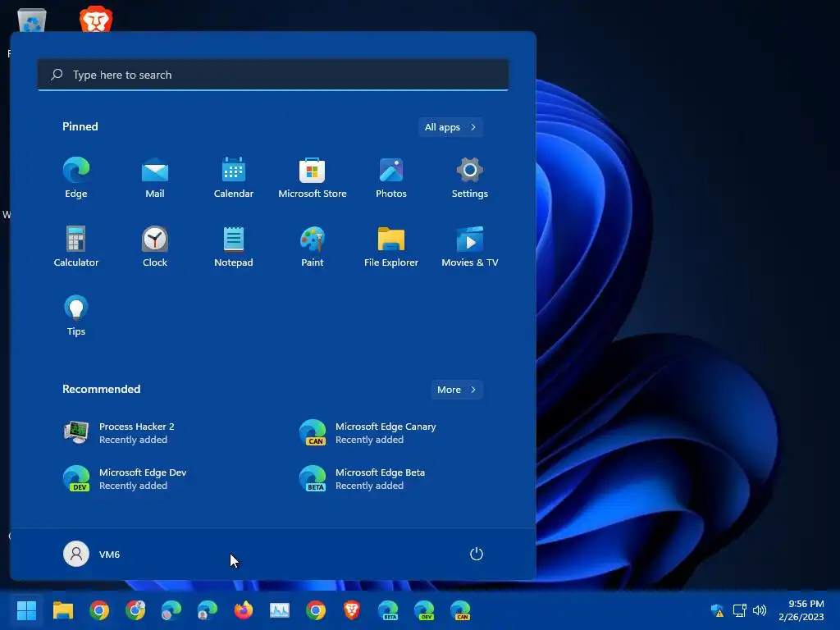
Task: Launch the pinned Paint app
Action: click(x=313, y=247)
